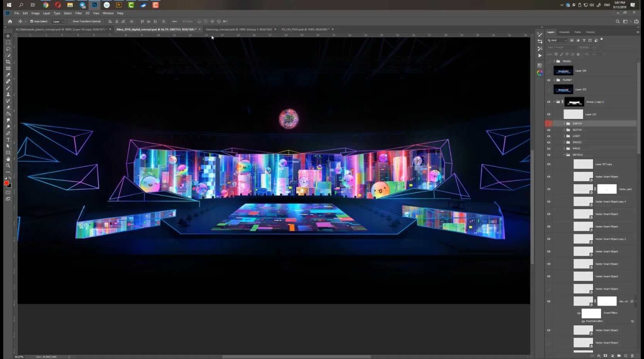Viewport: 644px width, 359px height.
Task: Open the Window menu
Action: [108, 13]
